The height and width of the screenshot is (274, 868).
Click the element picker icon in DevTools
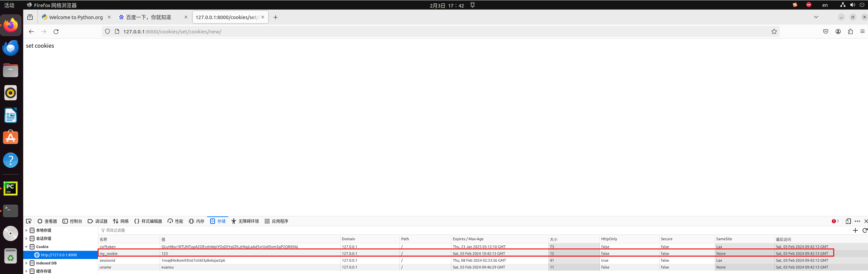point(29,221)
